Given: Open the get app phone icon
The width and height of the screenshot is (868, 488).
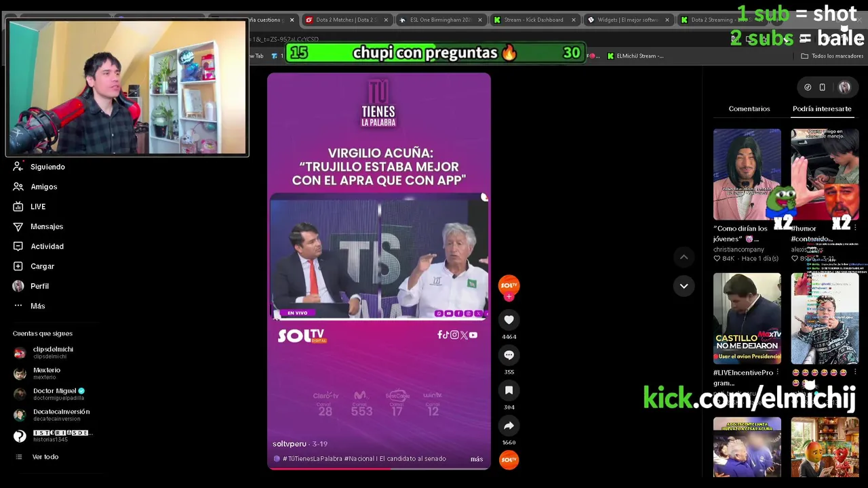Looking at the screenshot, I should tap(822, 87).
